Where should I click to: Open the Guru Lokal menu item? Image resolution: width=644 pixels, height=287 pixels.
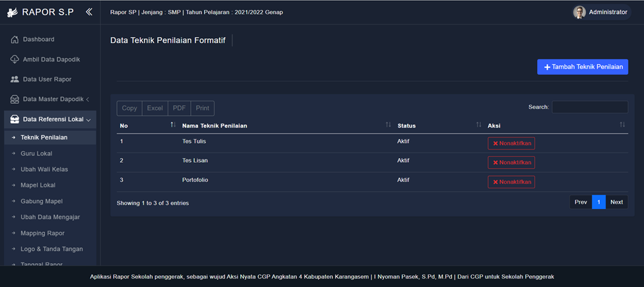point(36,153)
